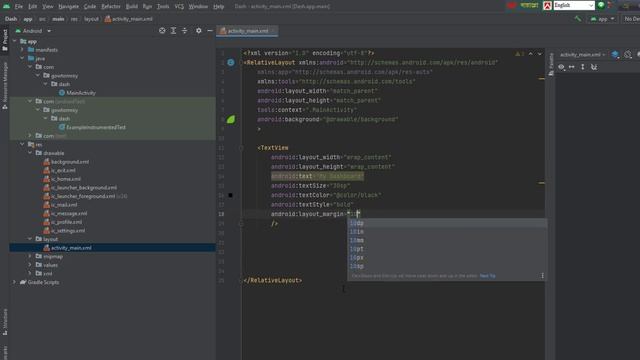This screenshot has height=360, width=640.
Task: Open the File menu
Action: coord(19,7)
